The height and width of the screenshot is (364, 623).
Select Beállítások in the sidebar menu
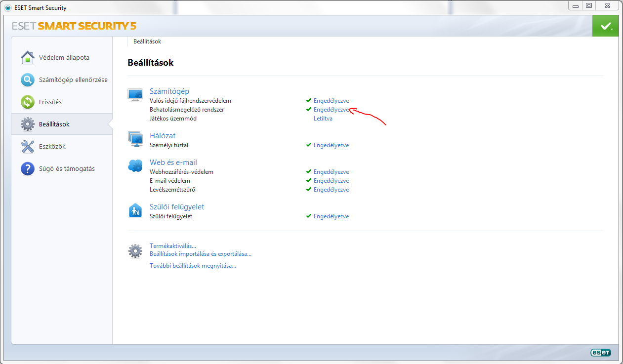[54, 124]
